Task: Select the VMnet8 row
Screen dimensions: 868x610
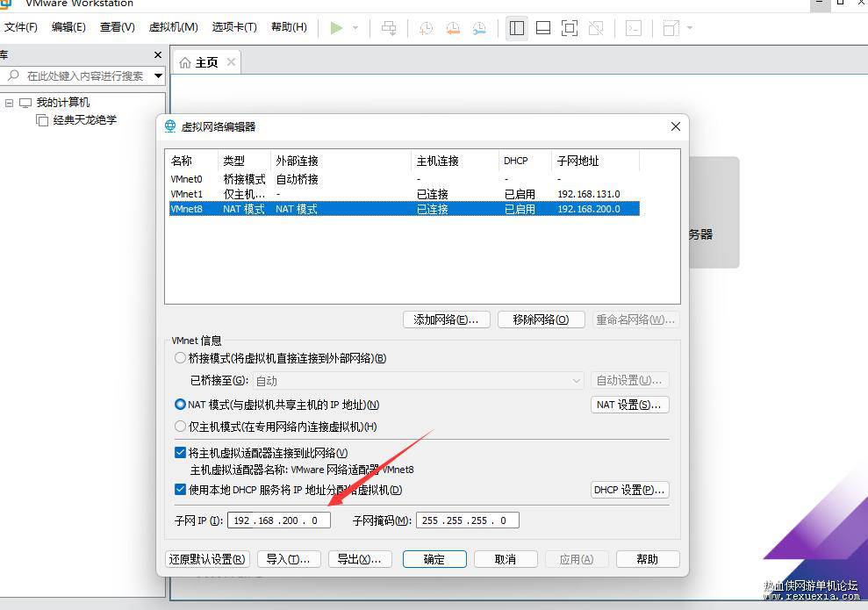Action: [404, 209]
